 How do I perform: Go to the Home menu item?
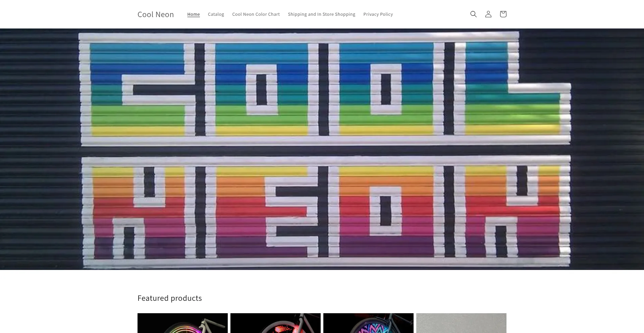tap(194, 14)
